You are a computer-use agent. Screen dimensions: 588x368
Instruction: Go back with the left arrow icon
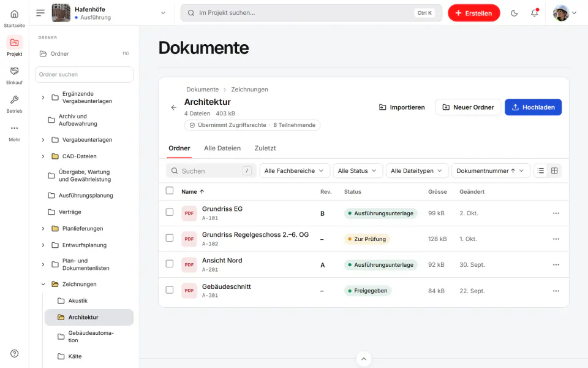[173, 107]
